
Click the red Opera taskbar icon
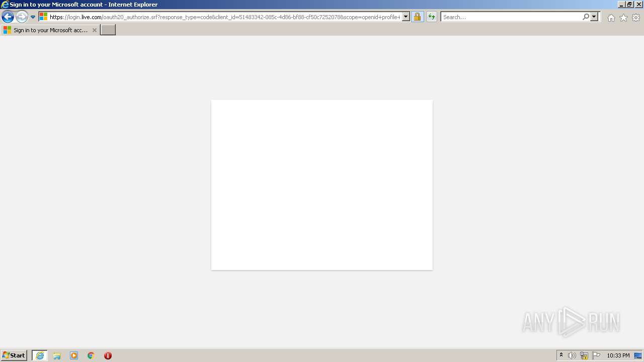point(108,355)
